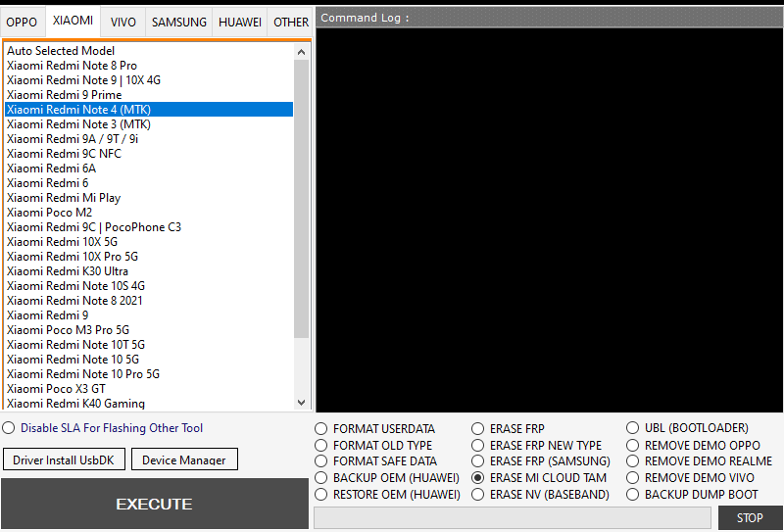Select Xiaomi Redmi 9C NFC

click(149, 154)
